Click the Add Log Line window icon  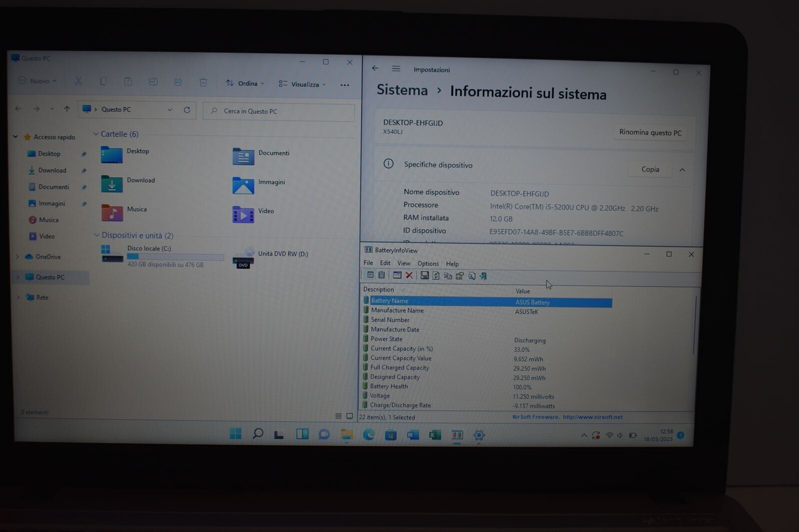[x=397, y=275]
